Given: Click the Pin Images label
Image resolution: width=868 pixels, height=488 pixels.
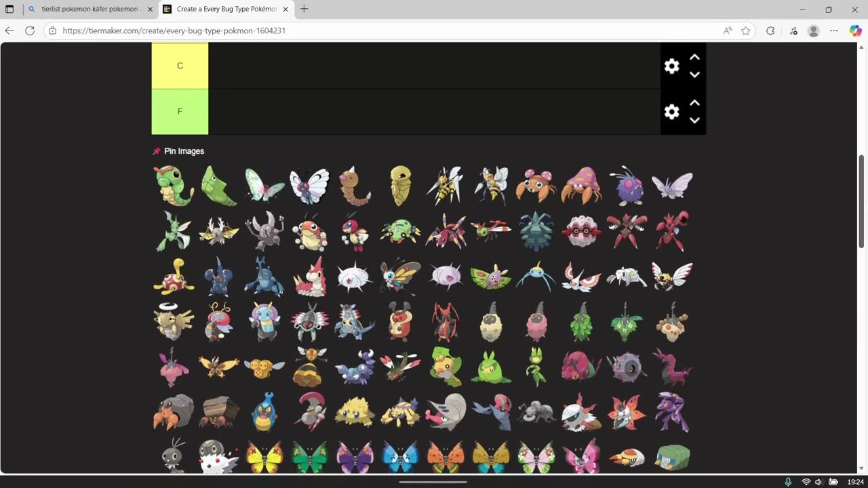Looking at the screenshot, I should (184, 151).
